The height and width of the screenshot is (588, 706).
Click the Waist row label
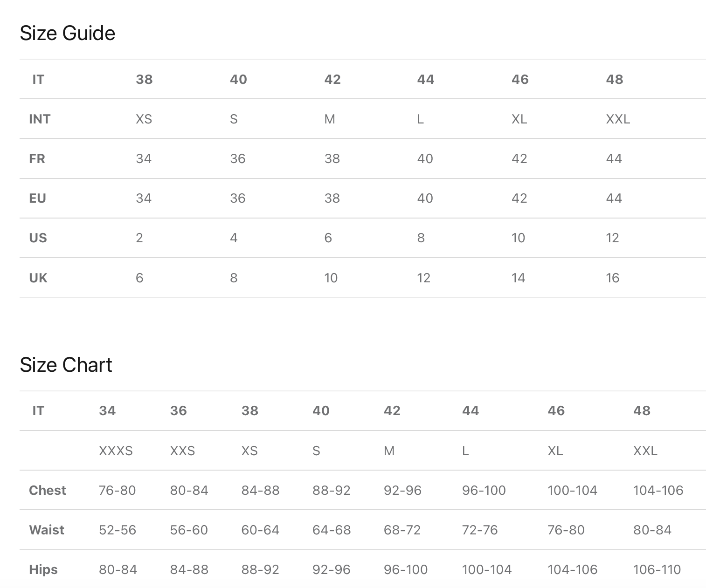tap(47, 530)
